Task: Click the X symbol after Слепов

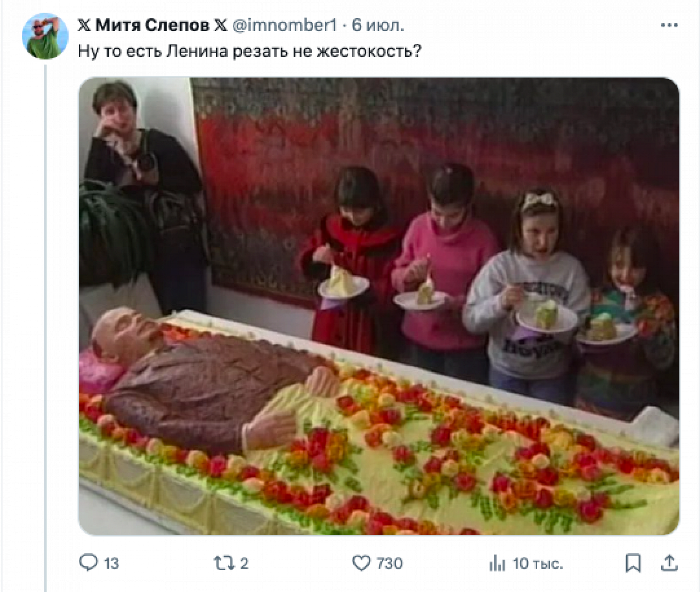Action: (220, 25)
